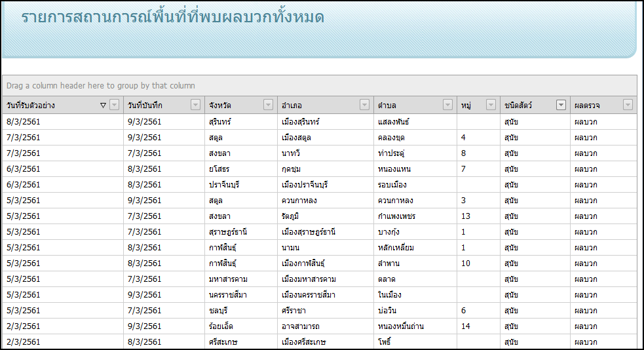Open filter dropdown for วันที่บันทึก column

click(195, 105)
